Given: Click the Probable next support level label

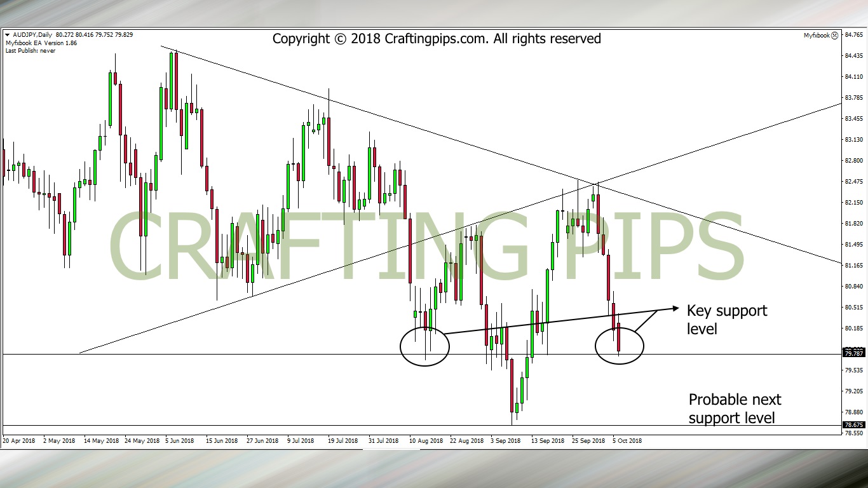Looking at the screenshot, I should tap(735, 409).
